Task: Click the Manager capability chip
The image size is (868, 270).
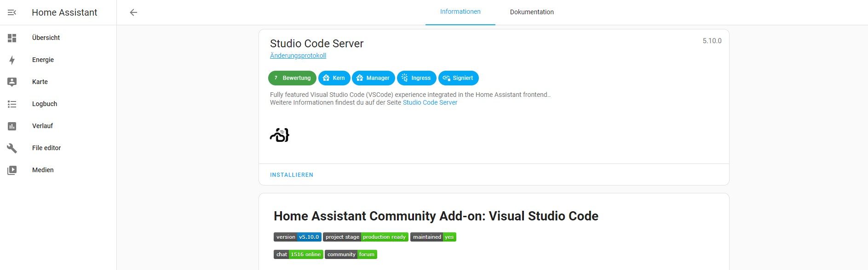Action: click(x=374, y=78)
